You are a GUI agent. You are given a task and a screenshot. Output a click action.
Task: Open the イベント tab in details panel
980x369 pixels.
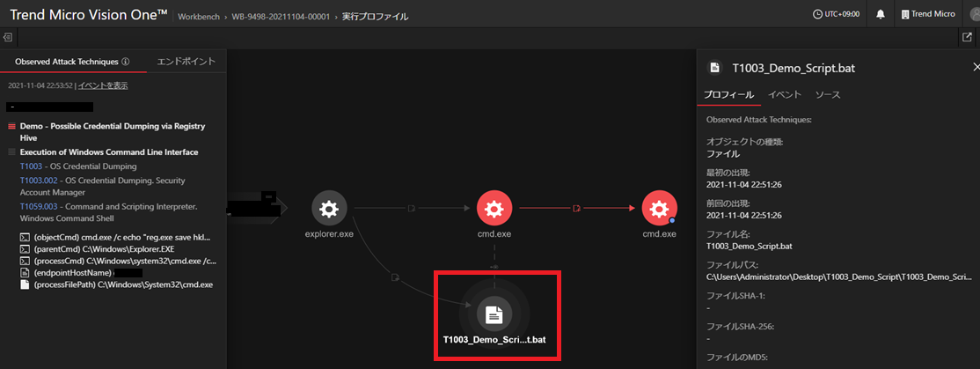(785, 95)
